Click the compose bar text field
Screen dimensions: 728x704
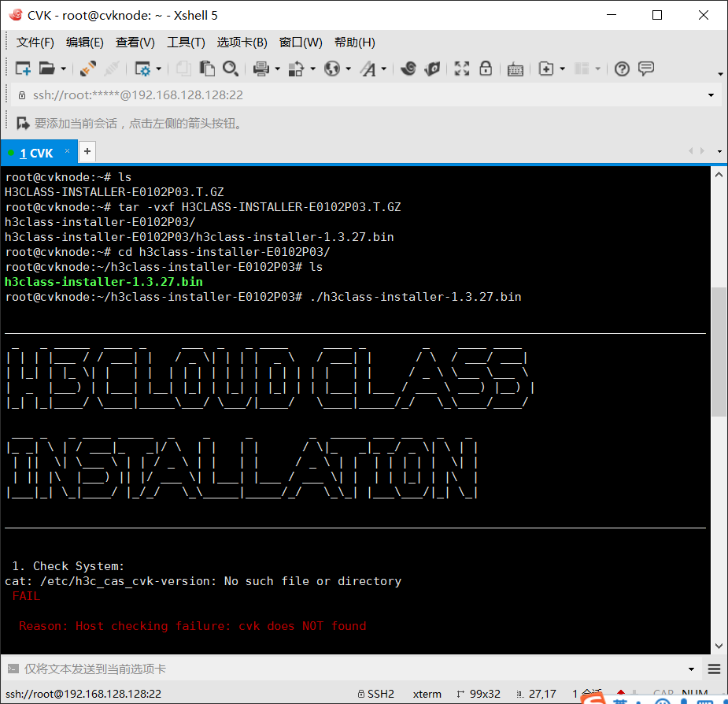coord(353,669)
